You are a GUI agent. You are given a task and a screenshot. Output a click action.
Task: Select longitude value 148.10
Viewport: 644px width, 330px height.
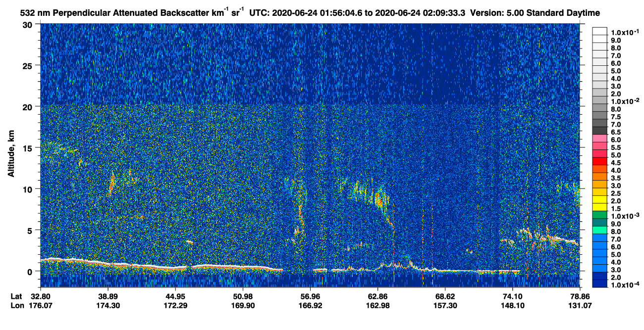coord(512,306)
